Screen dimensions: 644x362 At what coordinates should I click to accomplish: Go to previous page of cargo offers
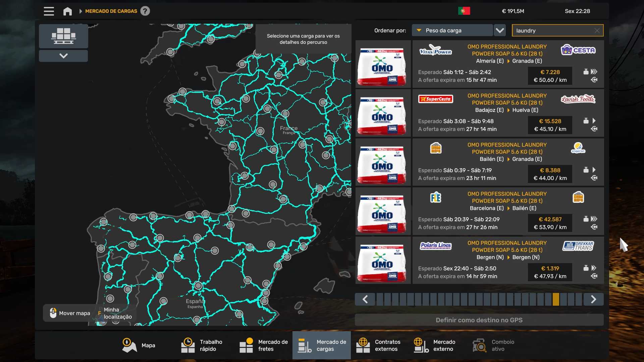pyautogui.click(x=365, y=299)
